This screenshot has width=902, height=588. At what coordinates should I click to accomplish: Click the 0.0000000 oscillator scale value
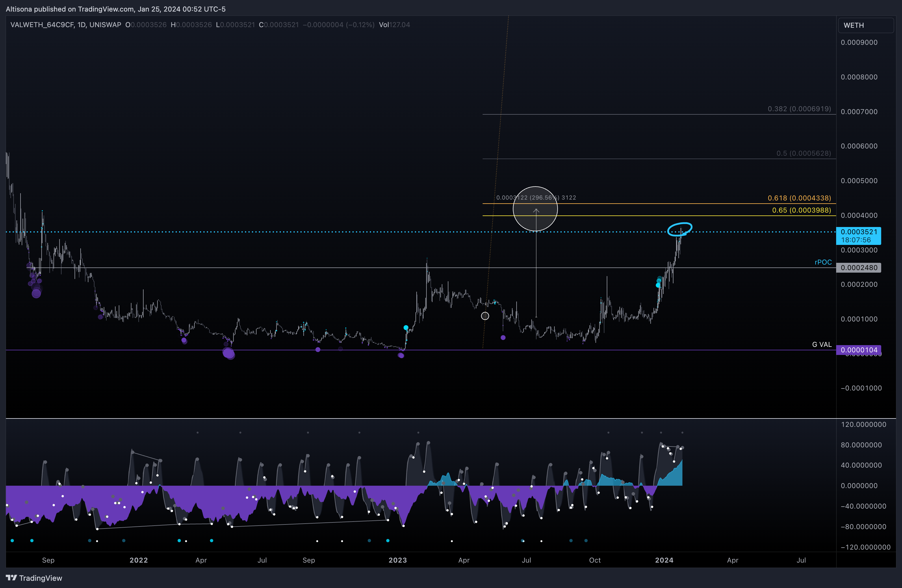click(859, 486)
